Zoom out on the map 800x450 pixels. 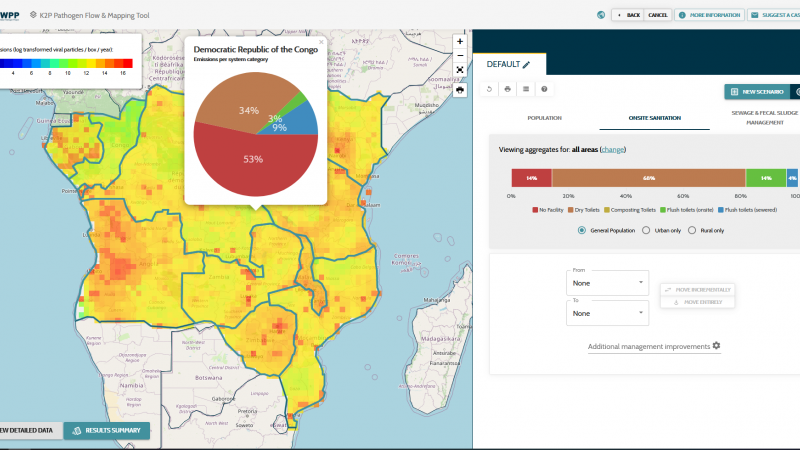(x=460, y=56)
